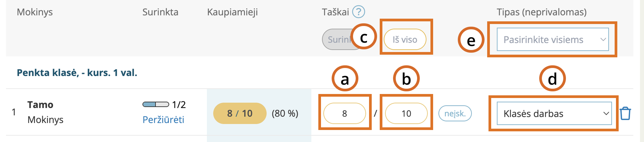This screenshot has height=142, width=644.
Task: Open the Klasės darbas type dropdown
Action: [x=554, y=114]
